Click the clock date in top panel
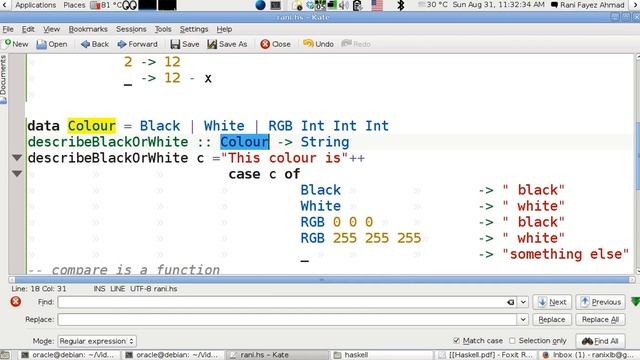This screenshot has height=360, width=640. pos(498,5)
